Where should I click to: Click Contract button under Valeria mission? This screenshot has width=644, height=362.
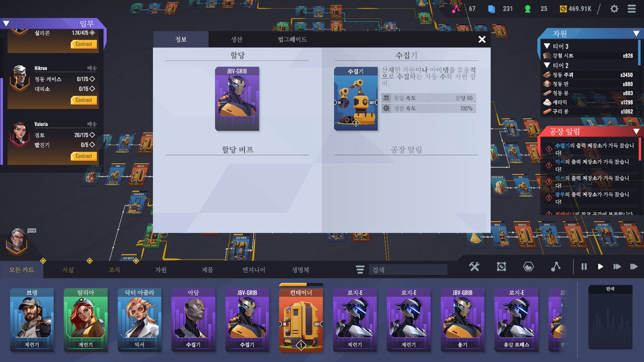pyautogui.click(x=84, y=156)
